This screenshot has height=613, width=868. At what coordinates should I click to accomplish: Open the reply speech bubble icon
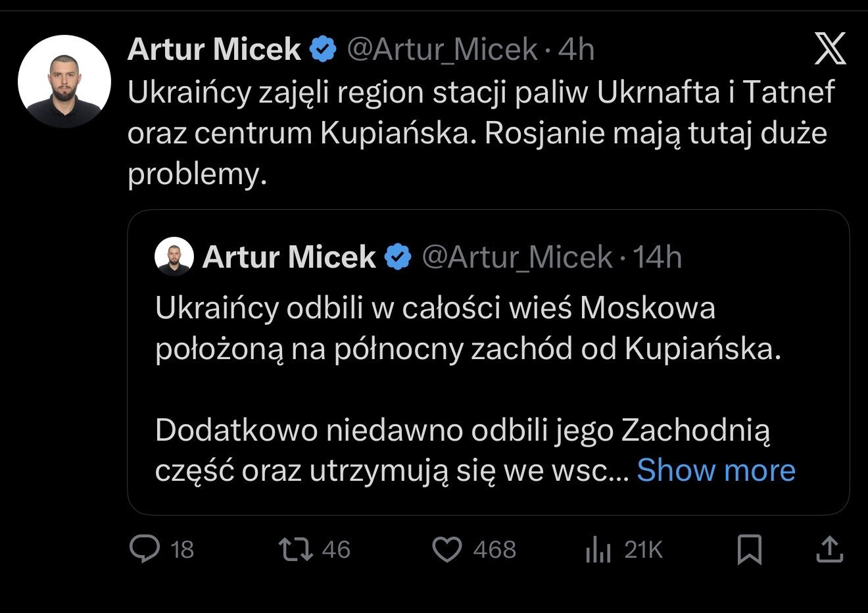click(x=145, y=549)
